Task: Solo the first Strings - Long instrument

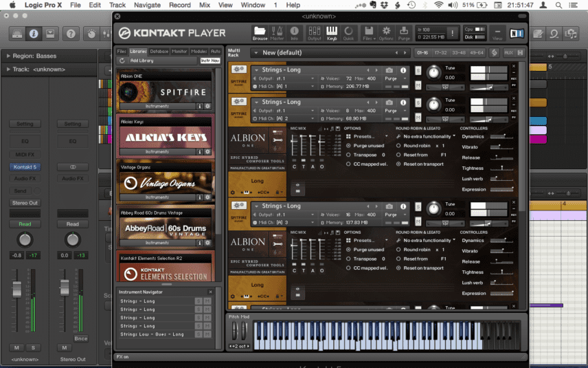Action: click(x=418, y=70)
